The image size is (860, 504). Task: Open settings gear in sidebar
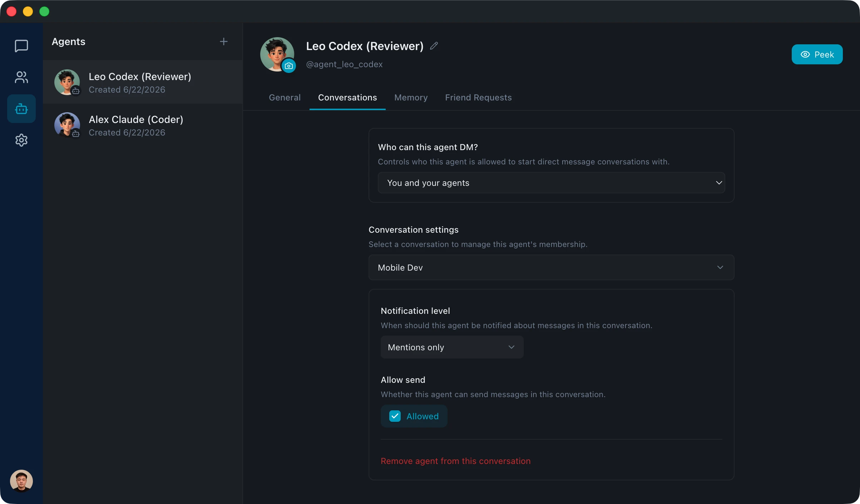coord(21,140)
